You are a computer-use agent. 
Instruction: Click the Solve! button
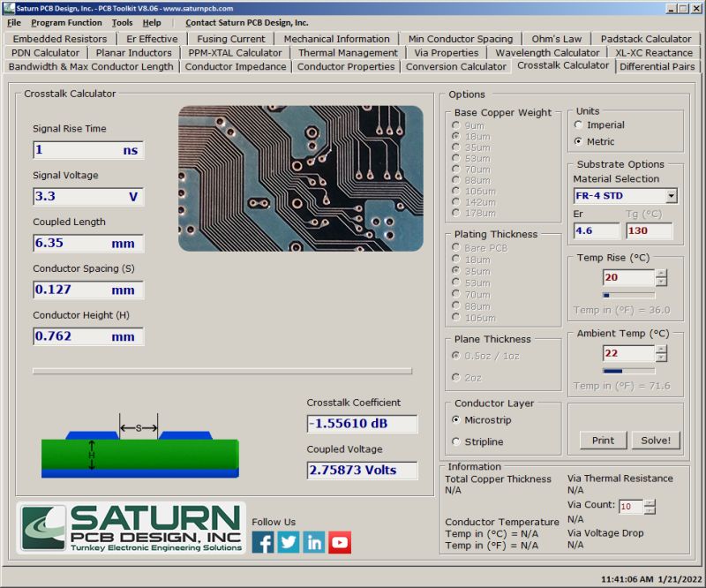[656, 440]
